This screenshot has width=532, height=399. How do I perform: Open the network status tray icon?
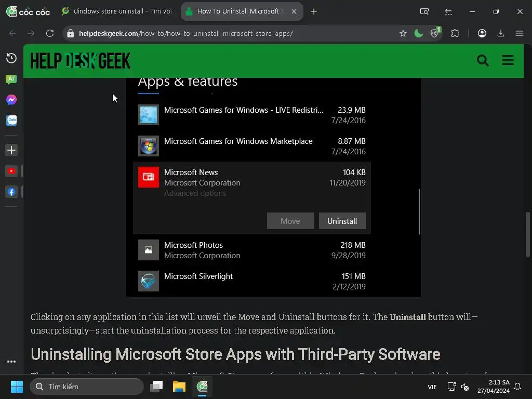pyautogui.click(x=451, y=387)
